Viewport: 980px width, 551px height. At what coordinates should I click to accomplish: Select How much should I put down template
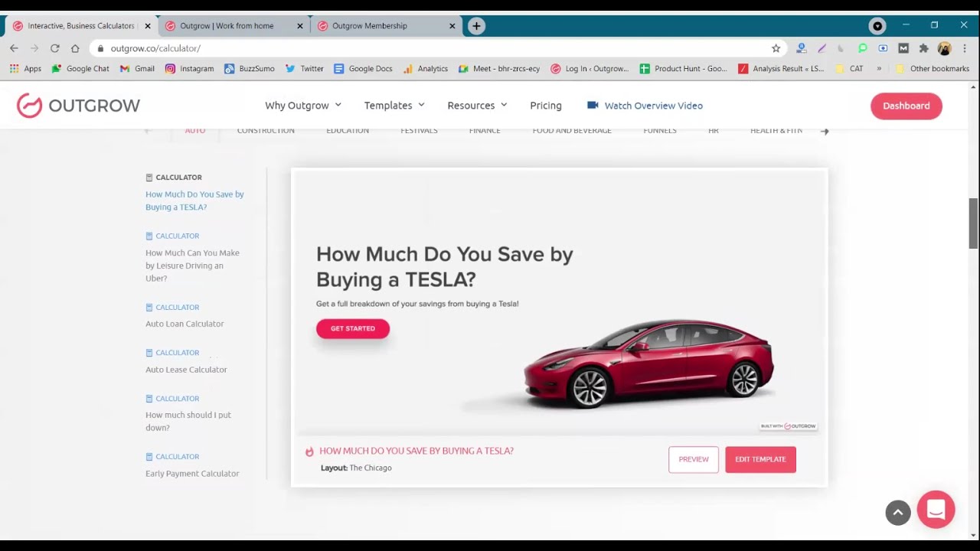(188, 421)
